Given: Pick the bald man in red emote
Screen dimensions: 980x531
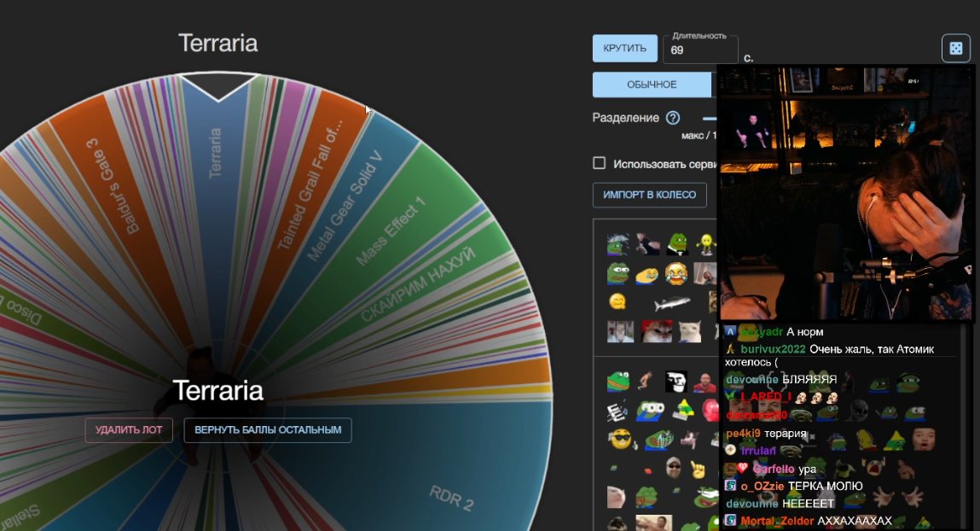Looking at the screenshot, I should coord(705,381).
